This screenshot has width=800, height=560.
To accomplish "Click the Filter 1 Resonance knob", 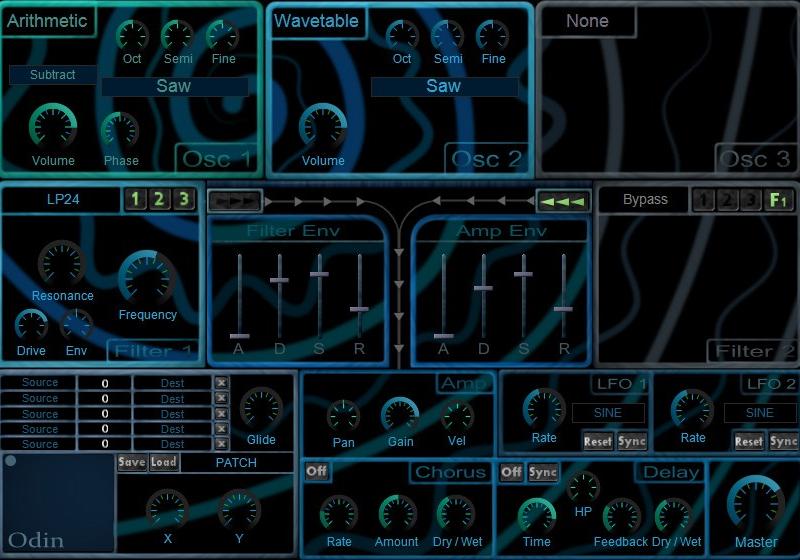I will click(62, 264).
